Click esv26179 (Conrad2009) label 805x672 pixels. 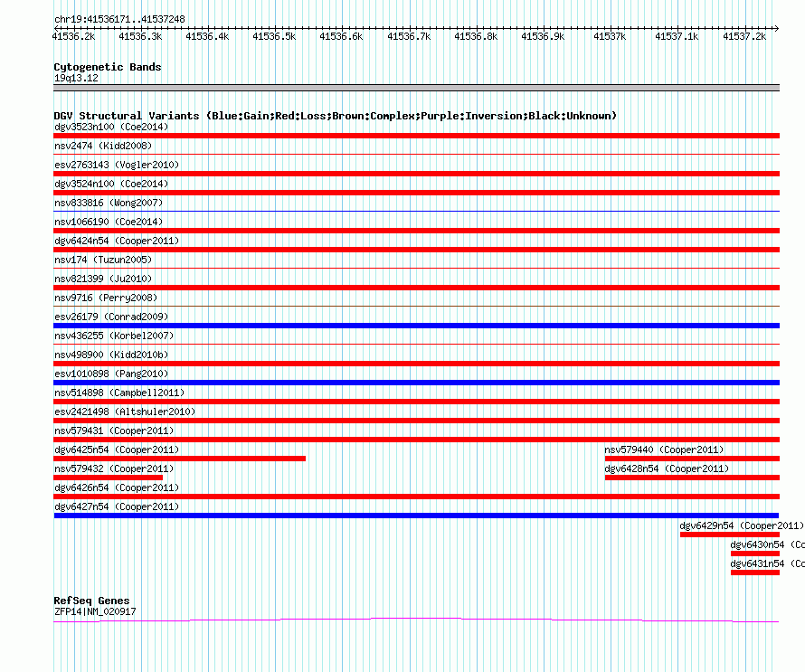pyautogui.click(x=111, y=317)
